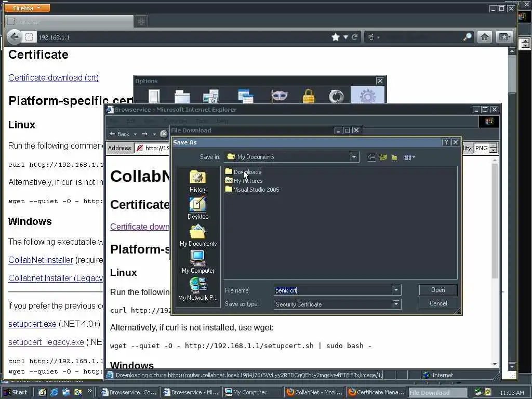Select the Advanced gear panel in Options

[x=367, y=95]
